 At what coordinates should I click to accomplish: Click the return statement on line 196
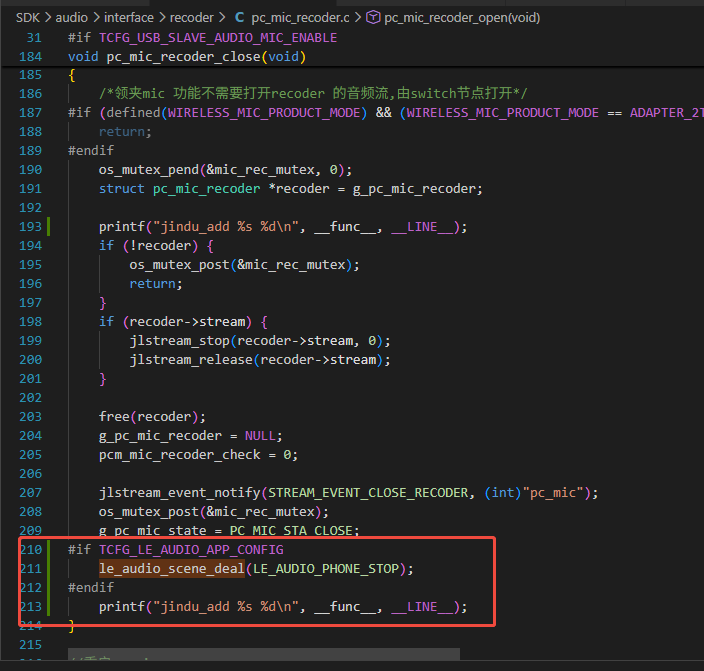[x=156, y=284]
